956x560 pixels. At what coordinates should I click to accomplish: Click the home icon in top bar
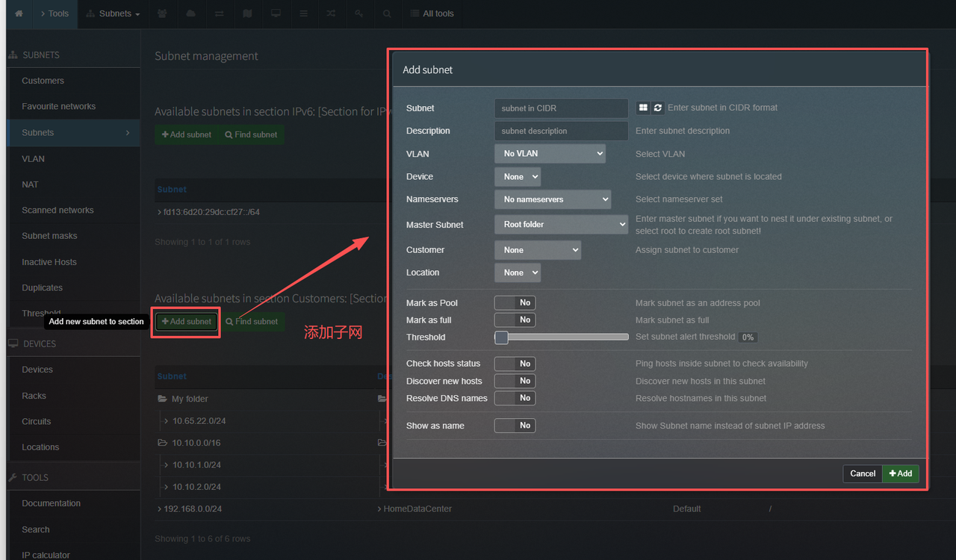tap(19, 13)
